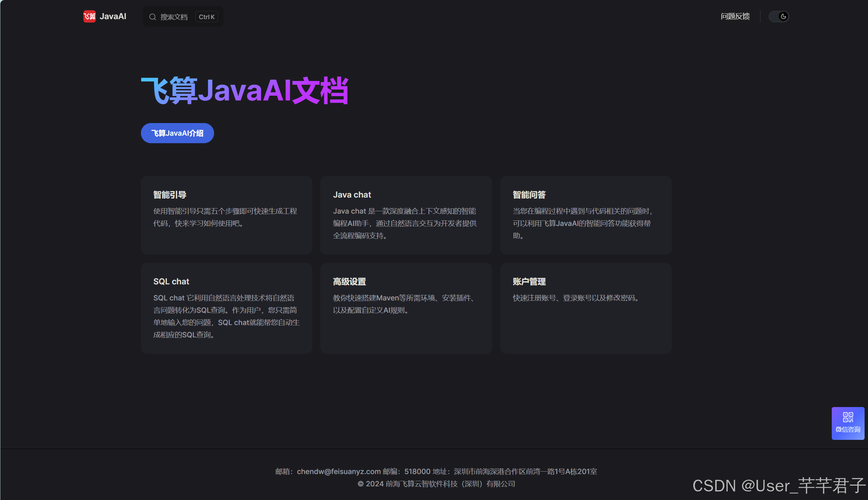The height and width of the screenshot is (500, 868).
Task: Click the Ctrl K shortcut badge
Action: 207,17
